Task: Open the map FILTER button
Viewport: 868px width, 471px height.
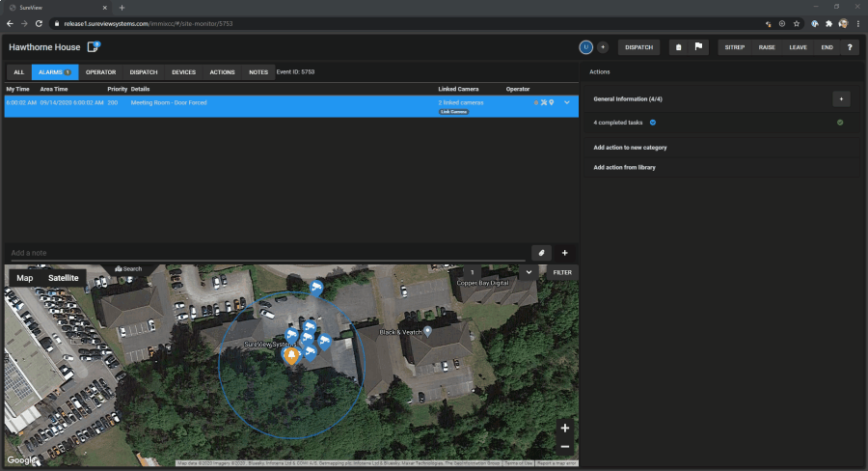Action: click(562, 272)
